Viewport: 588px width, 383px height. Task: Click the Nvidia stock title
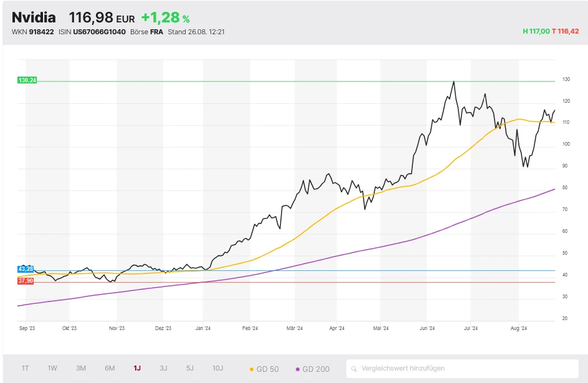pos(34,17)
